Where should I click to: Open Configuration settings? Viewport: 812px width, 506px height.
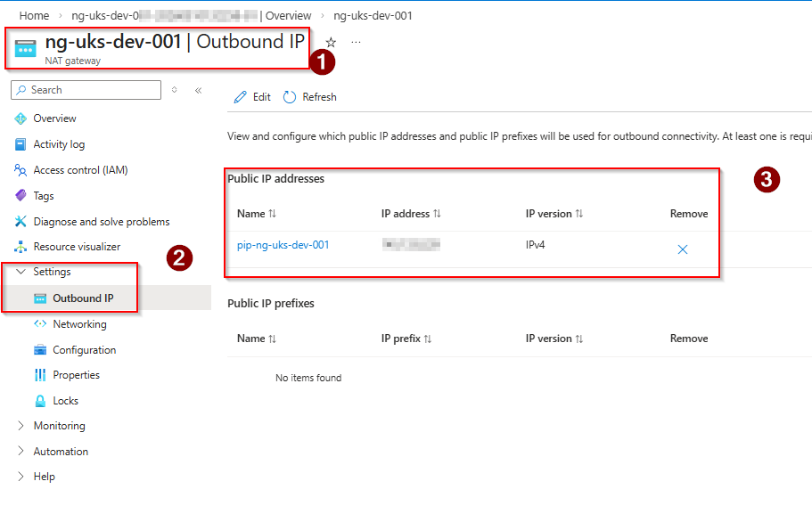[85, 350]
